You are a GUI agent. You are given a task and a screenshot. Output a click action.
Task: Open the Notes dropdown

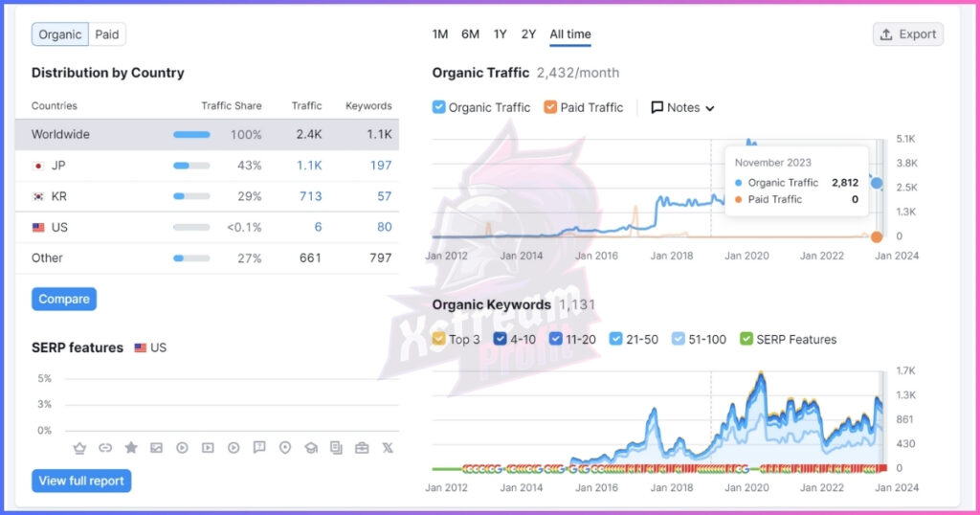[x=683, y=107]
